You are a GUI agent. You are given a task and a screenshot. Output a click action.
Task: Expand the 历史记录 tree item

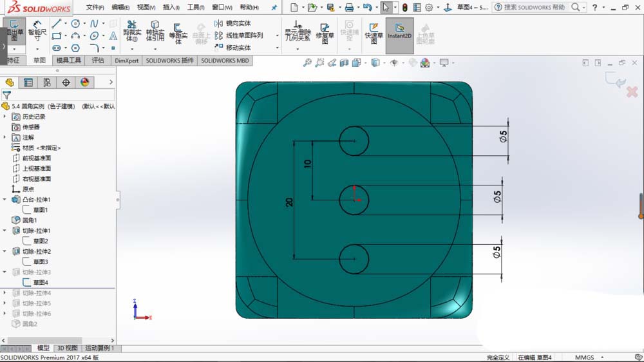5,117
